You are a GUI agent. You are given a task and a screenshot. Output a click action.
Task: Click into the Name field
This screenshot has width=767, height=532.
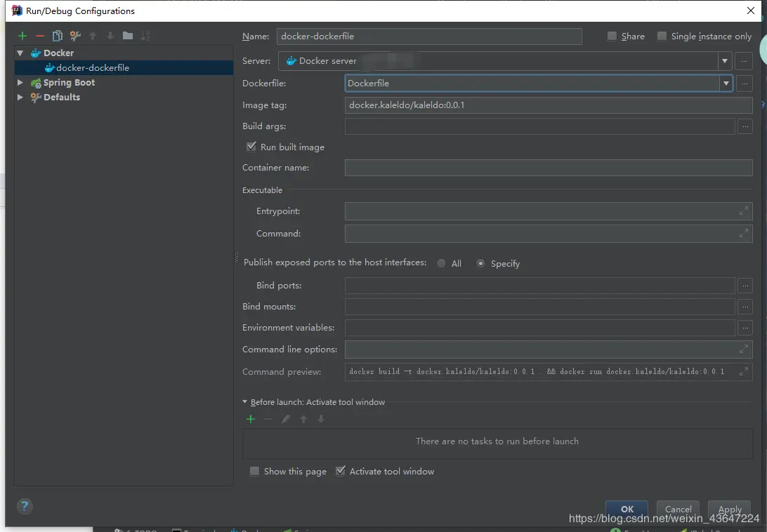click(429, 36)
